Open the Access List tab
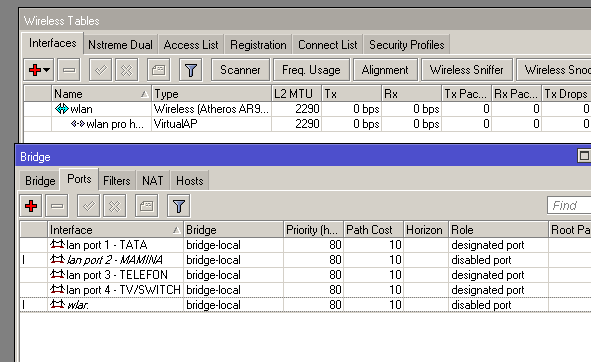Image resolution: width=591 pixels, height=362 pixels. [x=191, y=45]
